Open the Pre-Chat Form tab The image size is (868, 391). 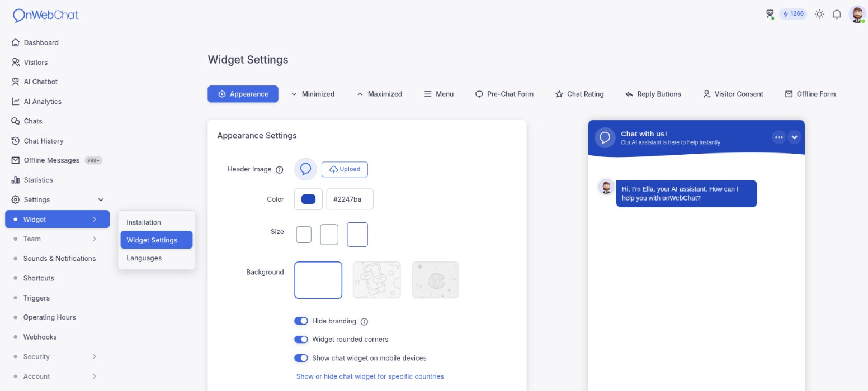coord(504,94)
